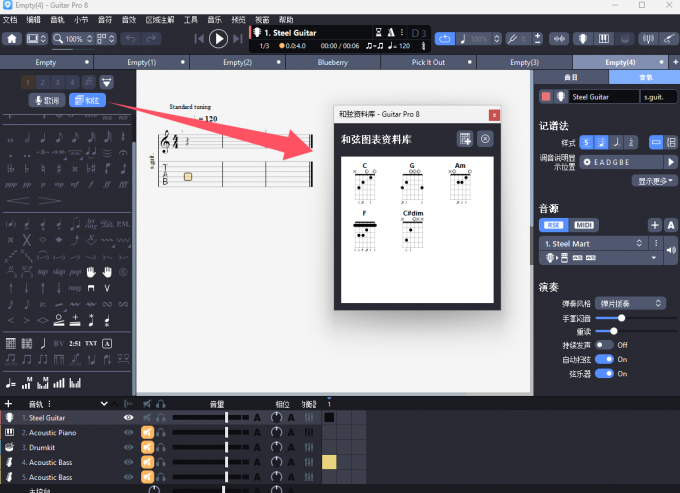Disable the 自动扫弦 switch

pyautogui.click(x=604, y=359)
